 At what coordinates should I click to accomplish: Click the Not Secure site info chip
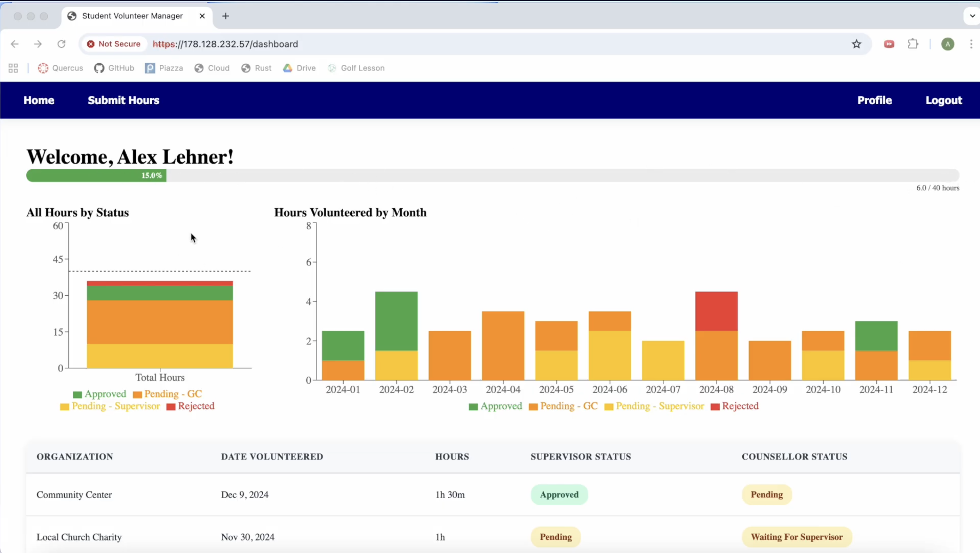pyautogui.click(x=113, y=44)
